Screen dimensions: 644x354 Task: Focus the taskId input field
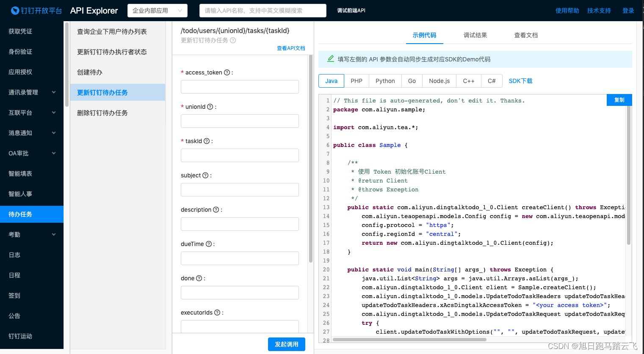pos(240,155)
